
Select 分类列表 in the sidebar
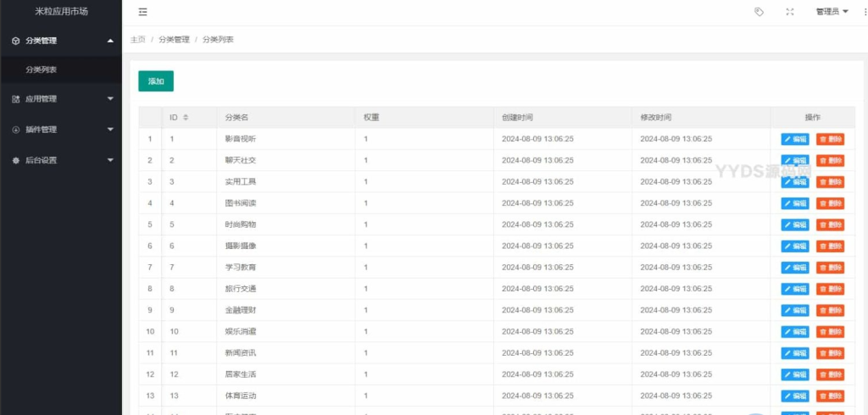[61, 69]
